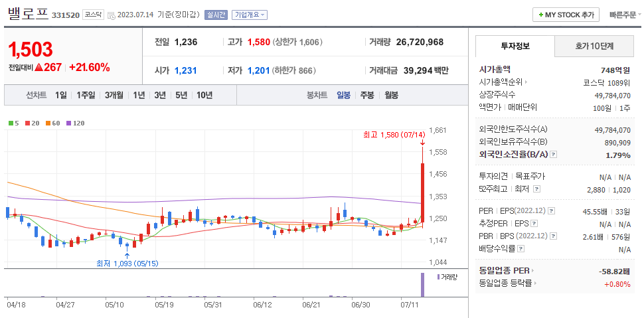Open help icon next to 52주최고 최저
Screen dimensions: 644x318
(537, 189)
